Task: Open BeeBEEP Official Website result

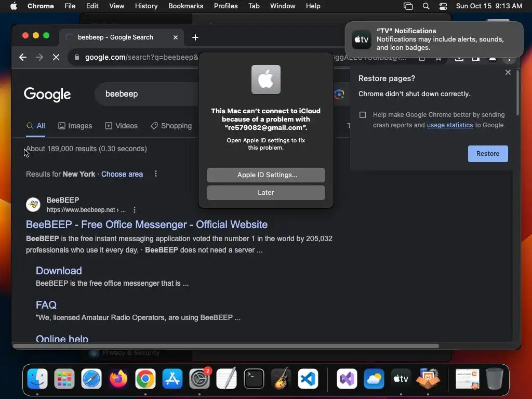Action: [x=147, y=224]
